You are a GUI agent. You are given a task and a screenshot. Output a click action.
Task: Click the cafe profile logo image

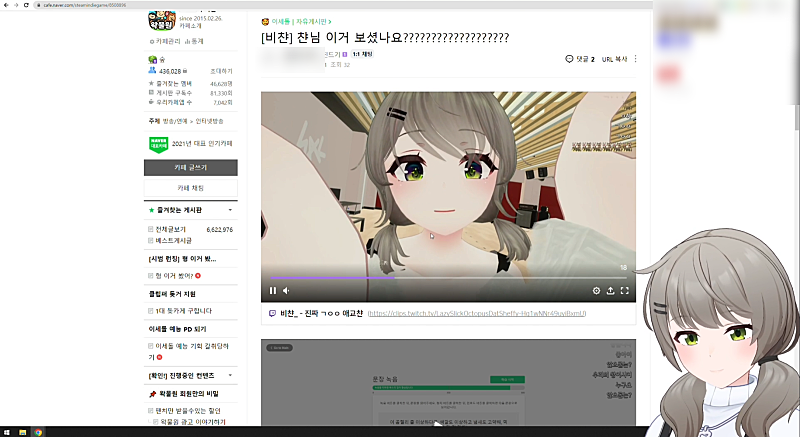(x=162, y=20)
